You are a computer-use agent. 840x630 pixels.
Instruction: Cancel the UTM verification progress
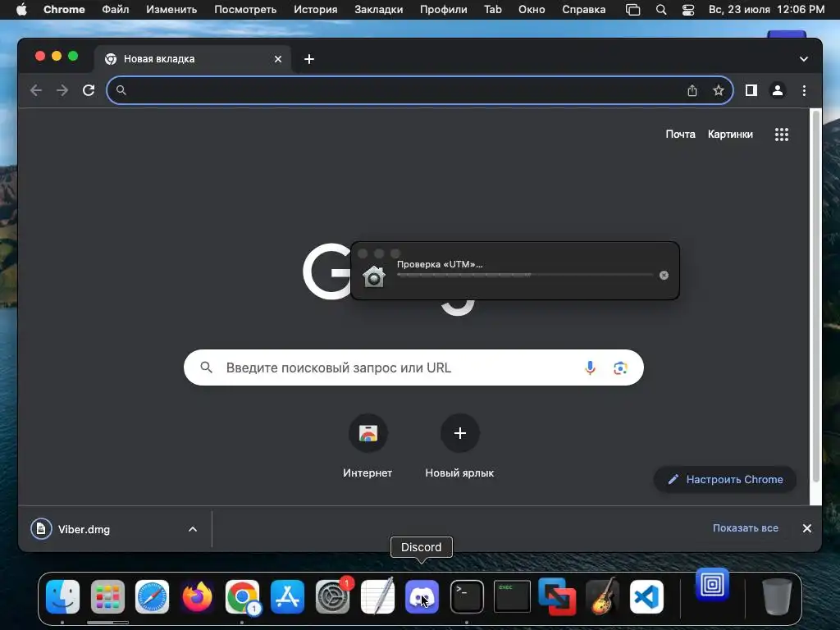tap(664, 276)
